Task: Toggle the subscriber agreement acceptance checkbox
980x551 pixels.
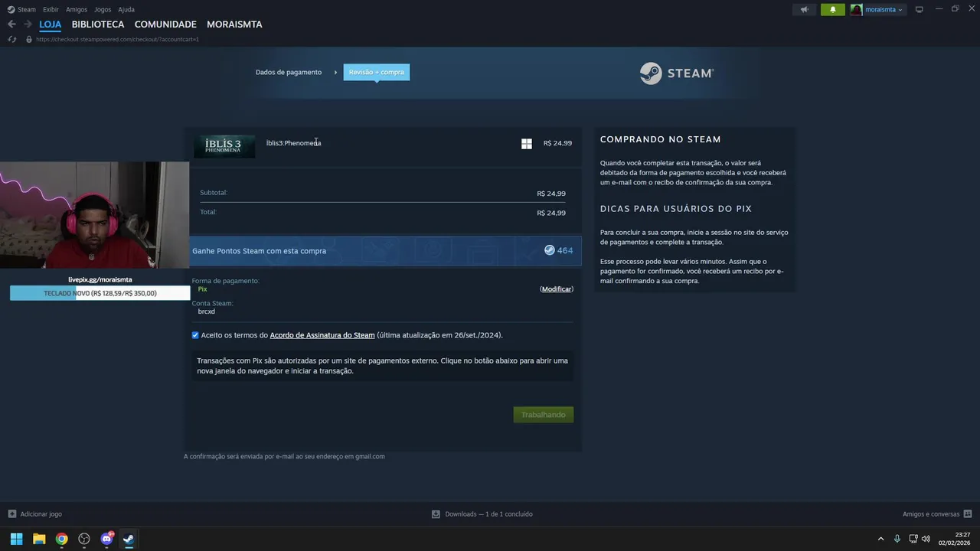Action: click(x=195, y=335)
